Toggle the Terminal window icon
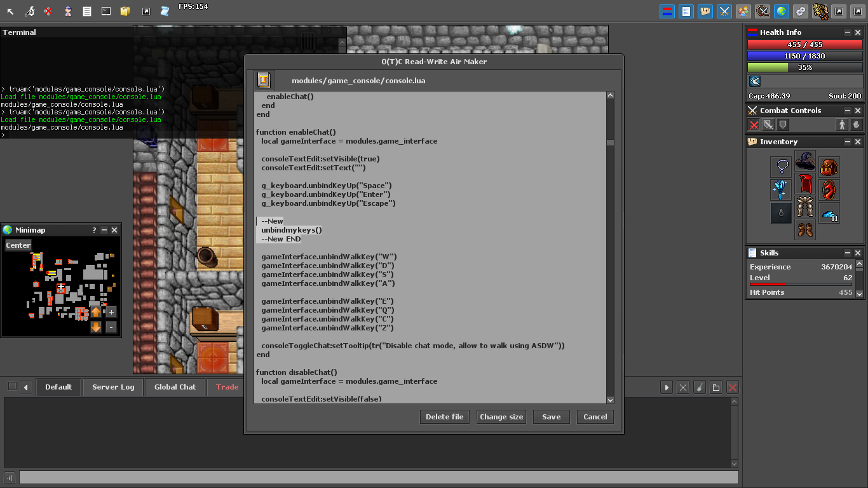The height and width of the screenshot is (488, 868). coord(106,11)
